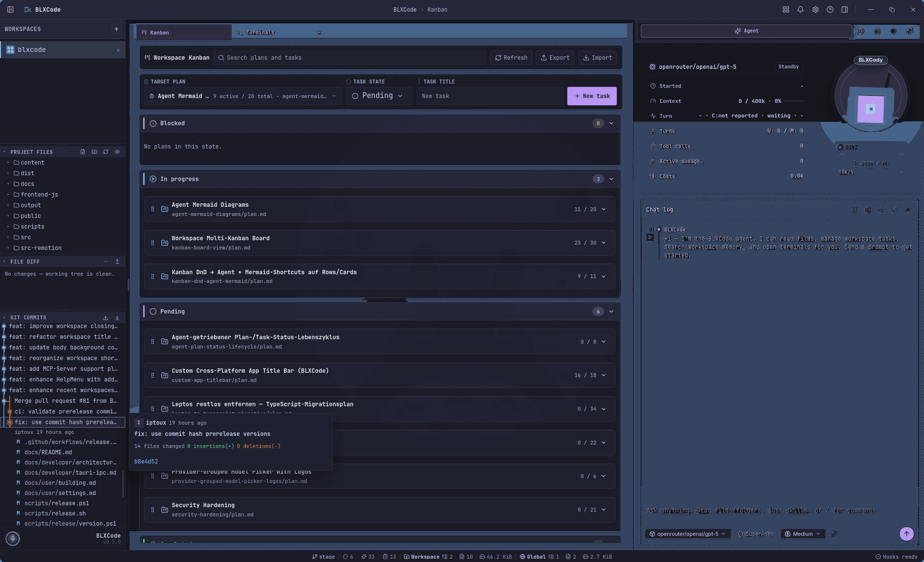This screenshot has width=924, height=562.
Task: Click the plain download arrow in Git Commits header
Action: [x=117, y=317]
